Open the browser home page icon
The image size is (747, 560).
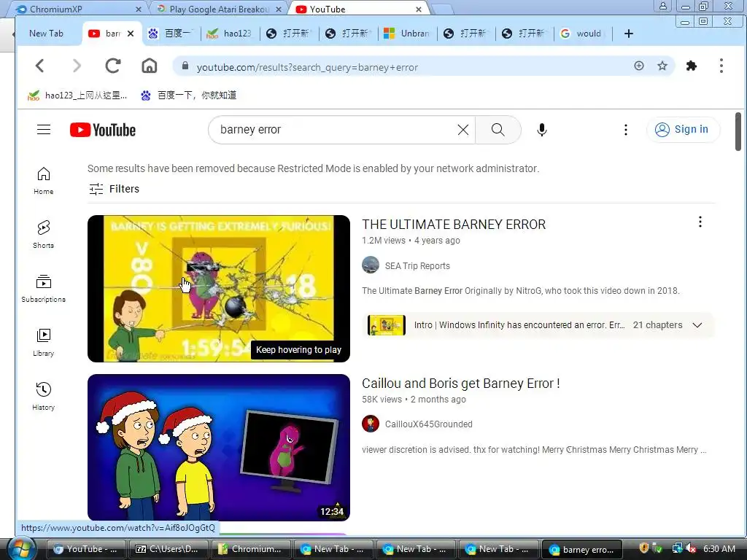point(149,66)
